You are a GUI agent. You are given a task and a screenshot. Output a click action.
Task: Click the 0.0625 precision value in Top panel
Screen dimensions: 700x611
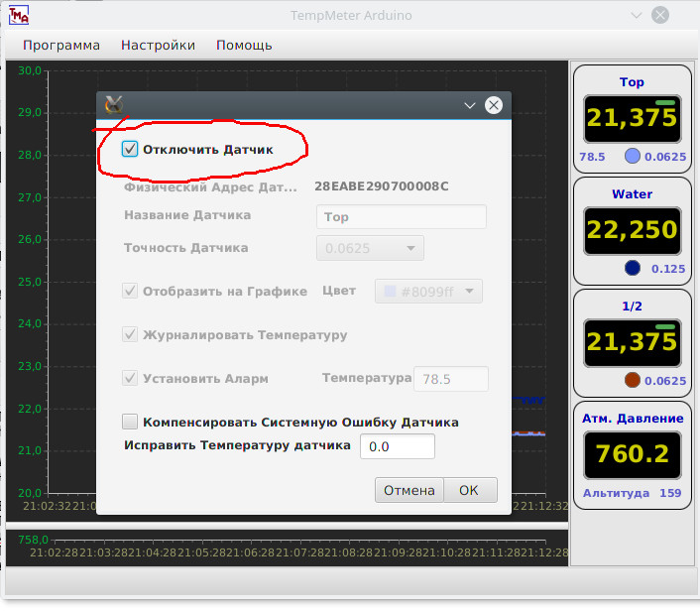click(x=665, y=157)
